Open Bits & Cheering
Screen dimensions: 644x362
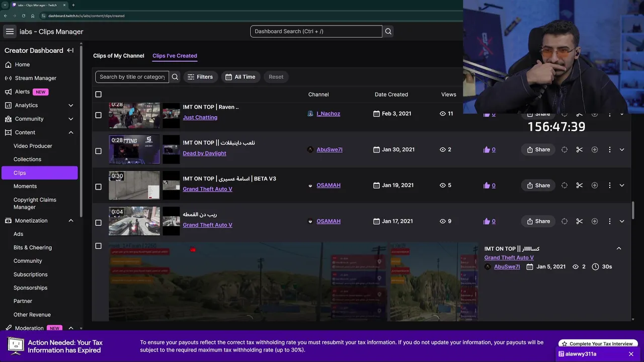pos(33,247)
